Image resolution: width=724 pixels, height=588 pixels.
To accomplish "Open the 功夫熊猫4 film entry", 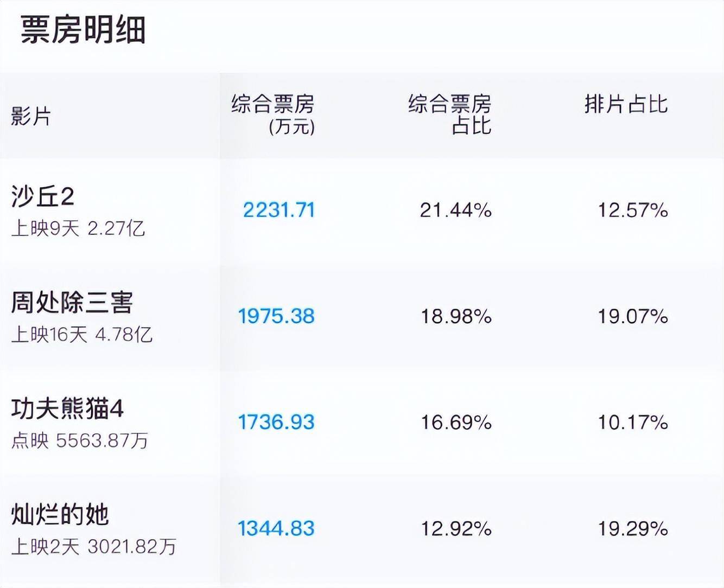I will pos(67,408).
